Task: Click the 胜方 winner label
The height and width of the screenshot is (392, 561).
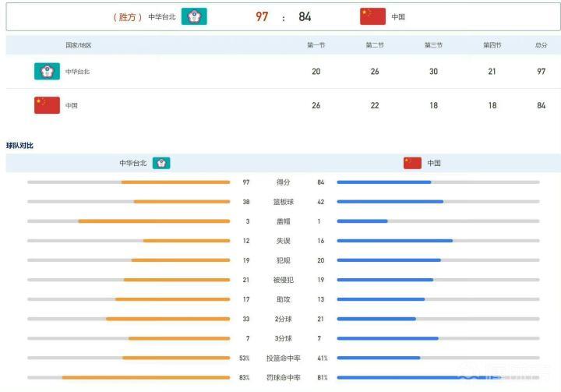Action: (x=127, y=16)
